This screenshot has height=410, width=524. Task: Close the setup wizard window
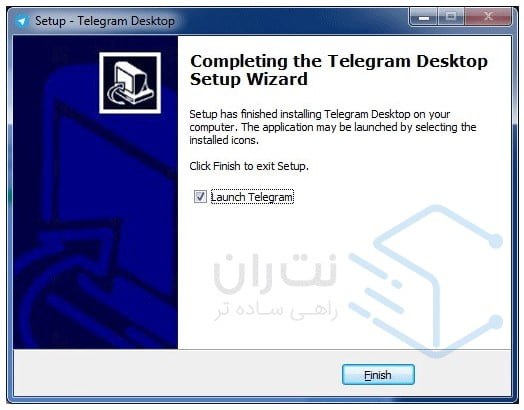coord(488,17)
